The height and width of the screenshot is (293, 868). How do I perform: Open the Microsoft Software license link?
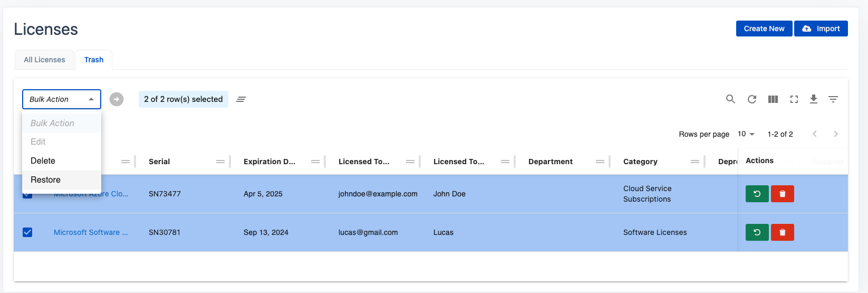91,232
